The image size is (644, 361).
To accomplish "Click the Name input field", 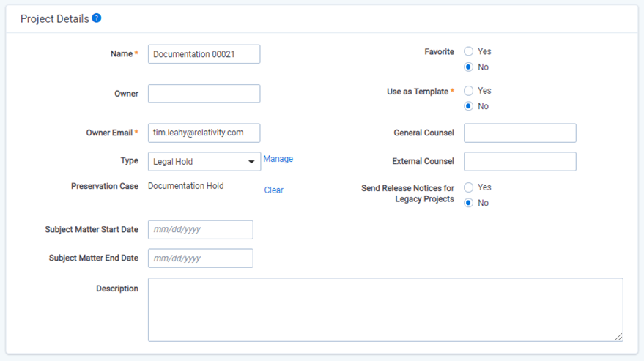I will pos(204,54).
